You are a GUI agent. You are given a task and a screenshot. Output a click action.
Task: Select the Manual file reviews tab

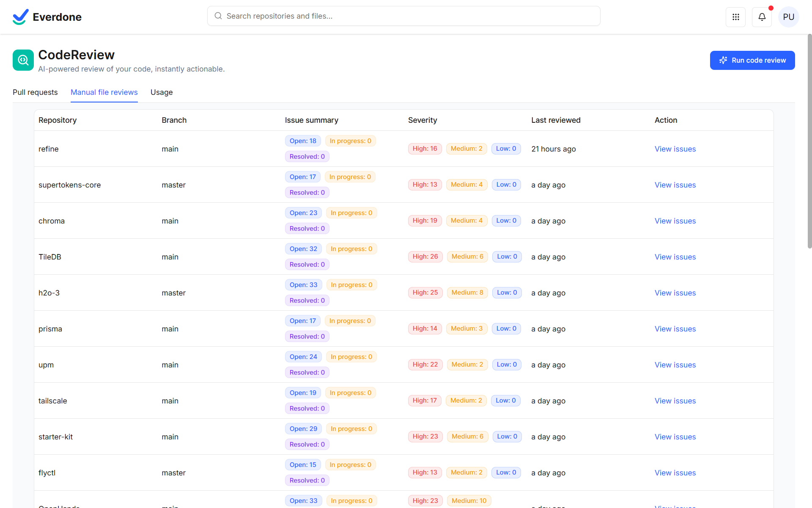(x=104, y=92)
